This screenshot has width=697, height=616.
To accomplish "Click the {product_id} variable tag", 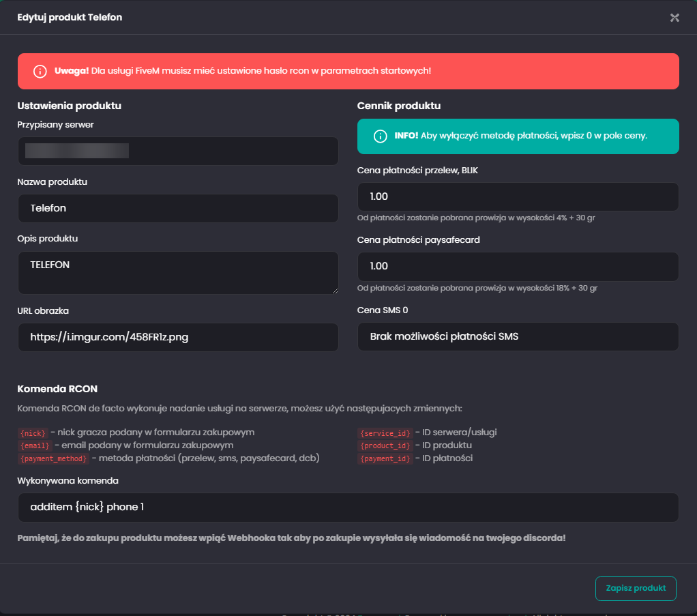I will [x=385, y=445].
